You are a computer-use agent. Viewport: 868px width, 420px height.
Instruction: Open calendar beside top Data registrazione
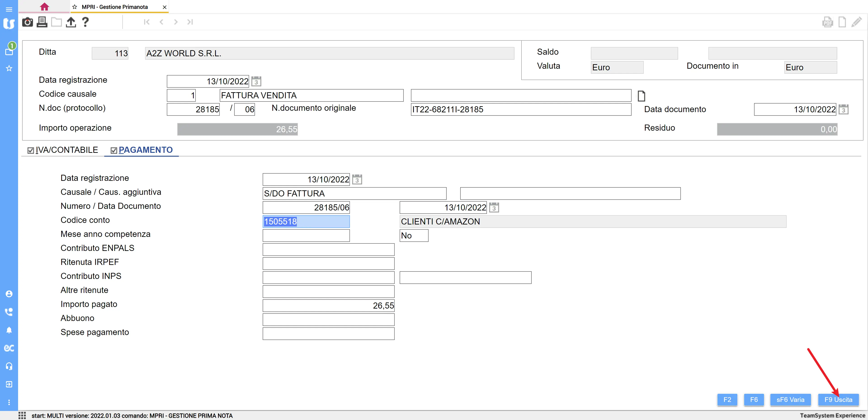[256, 82]
